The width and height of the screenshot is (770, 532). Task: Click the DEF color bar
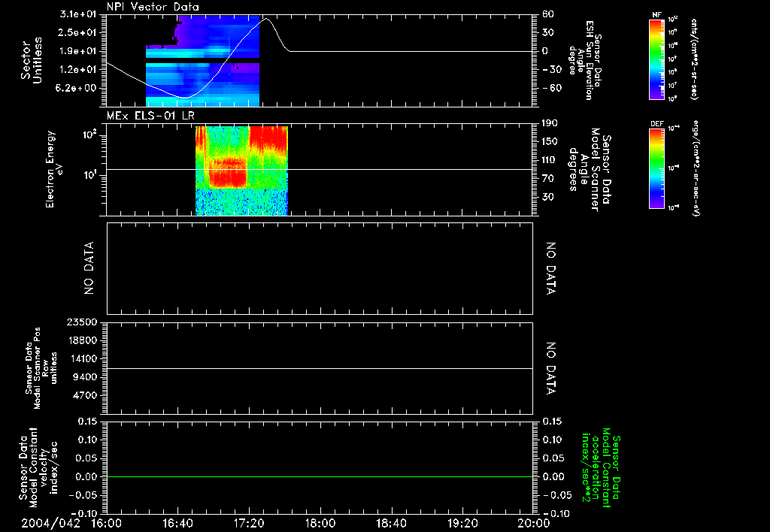(656, 168)
